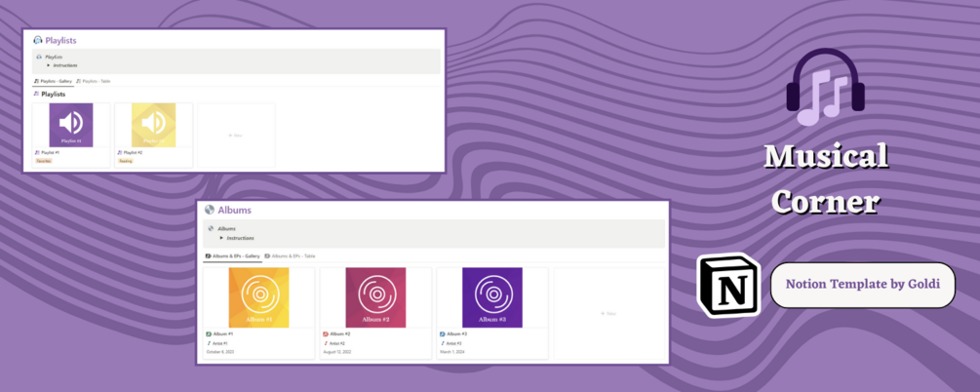Switch to Playlists - Gallery tab
Image resolution: width=980 pixels, height=392 pixels.
(53, 81)
